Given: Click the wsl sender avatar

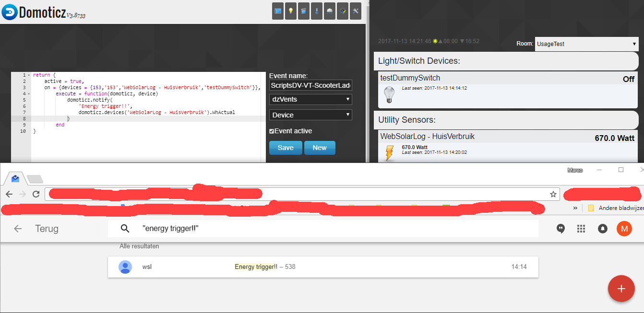Looking at the screenshot, I should pos(125,267).
